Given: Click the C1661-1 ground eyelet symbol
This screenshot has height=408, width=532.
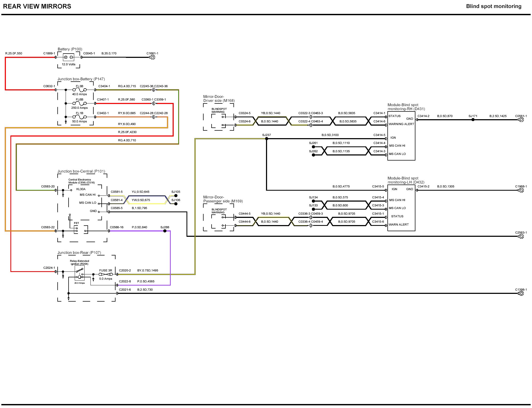Looking at the screenshot, I should (x=152, y=57).
